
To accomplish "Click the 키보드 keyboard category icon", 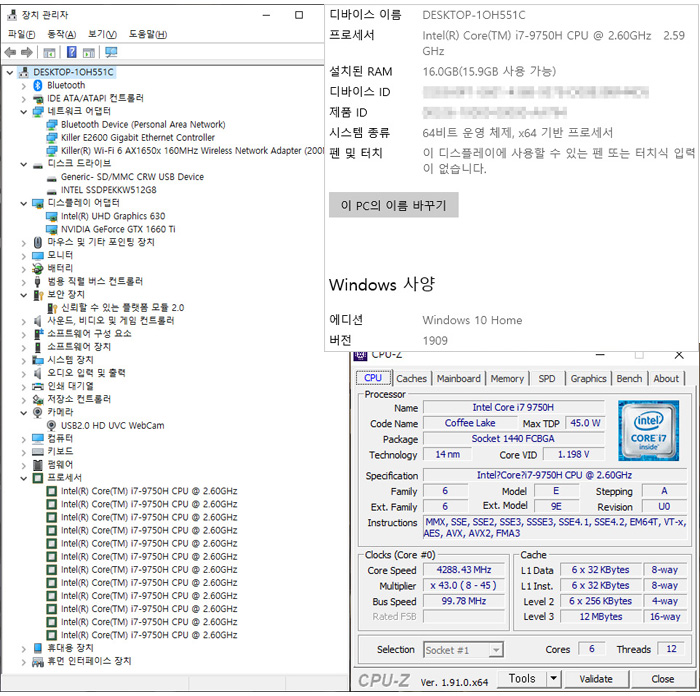I will pyautogui.click(x=38, y=452).
